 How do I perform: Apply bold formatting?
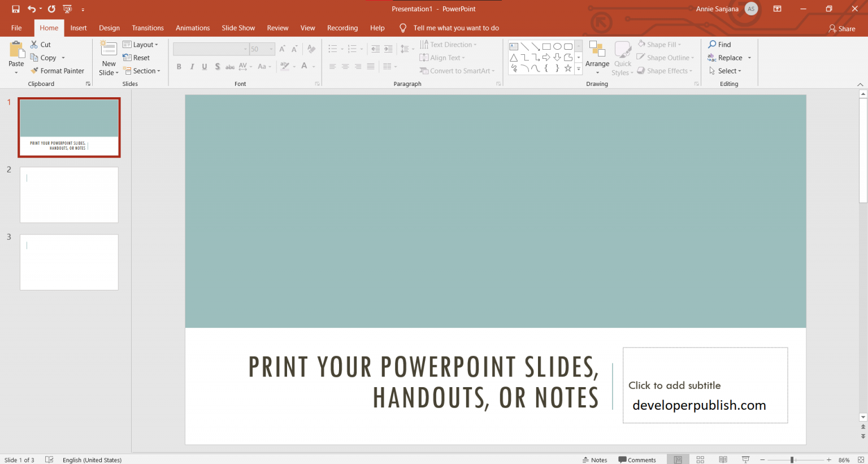point(179,66)
